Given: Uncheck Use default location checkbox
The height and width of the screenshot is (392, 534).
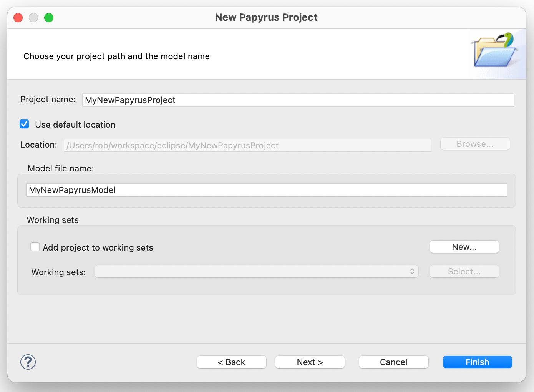Looking at the screenshot, I should (24, 124).
